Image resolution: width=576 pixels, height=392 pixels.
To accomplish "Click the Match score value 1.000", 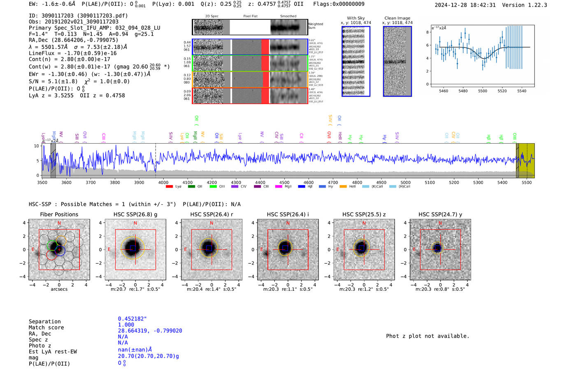I will coord(126,325).
